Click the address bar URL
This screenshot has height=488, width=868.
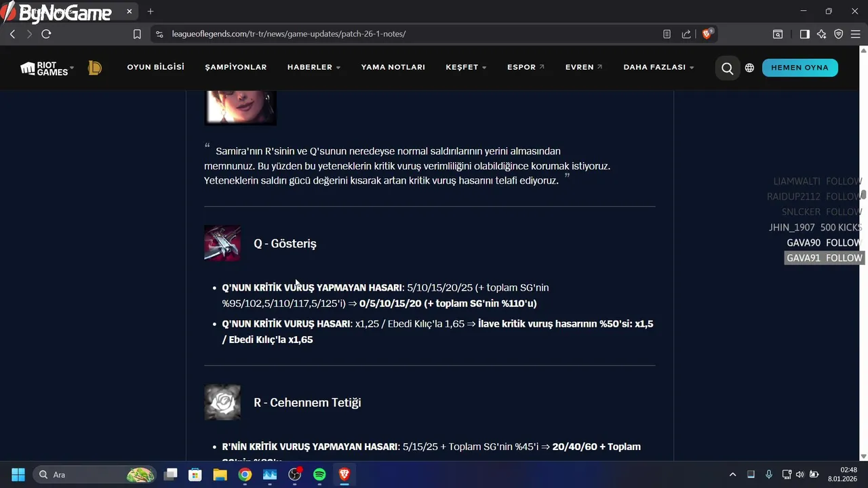289,34
